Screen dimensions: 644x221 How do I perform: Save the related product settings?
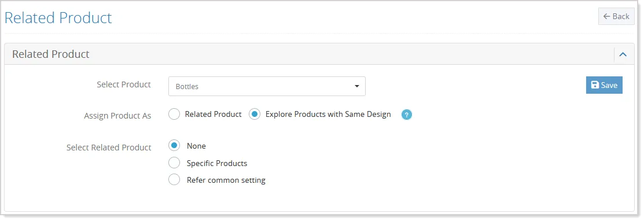(x=604, y=85)
